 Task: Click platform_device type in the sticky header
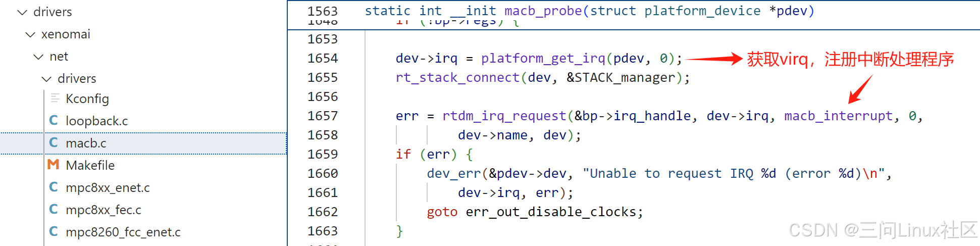click(702, 11)
